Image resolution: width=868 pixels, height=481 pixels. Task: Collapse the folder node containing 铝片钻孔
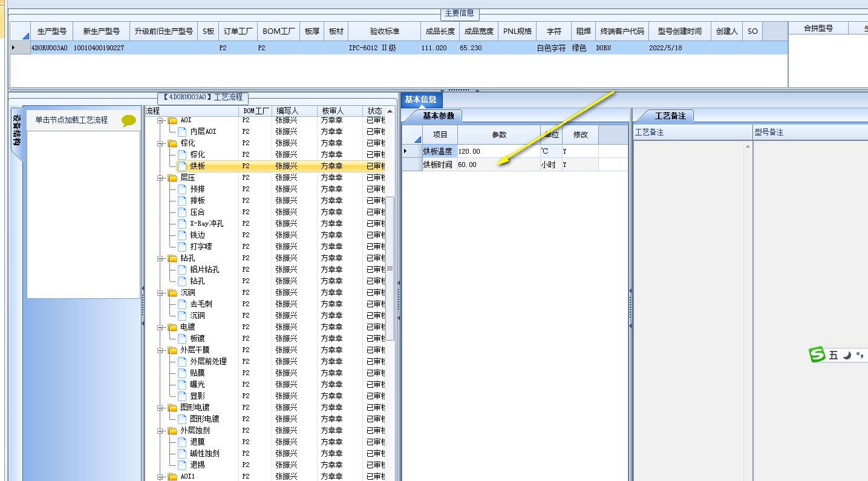pos(161,258)
